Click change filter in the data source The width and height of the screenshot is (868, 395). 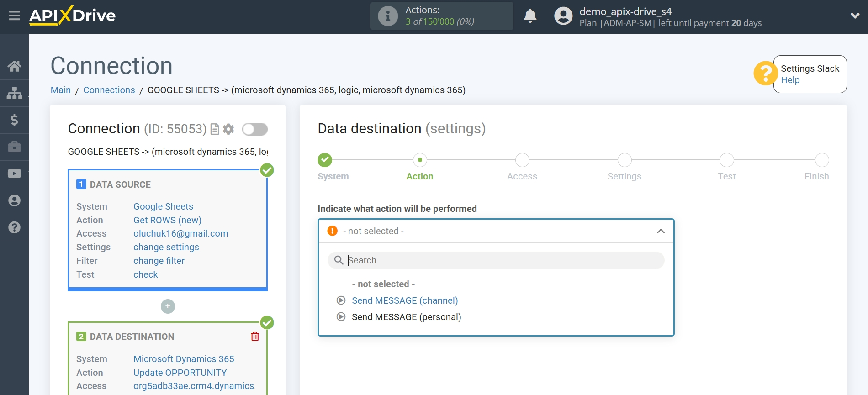pyautogui.click(x=159, y=261)
